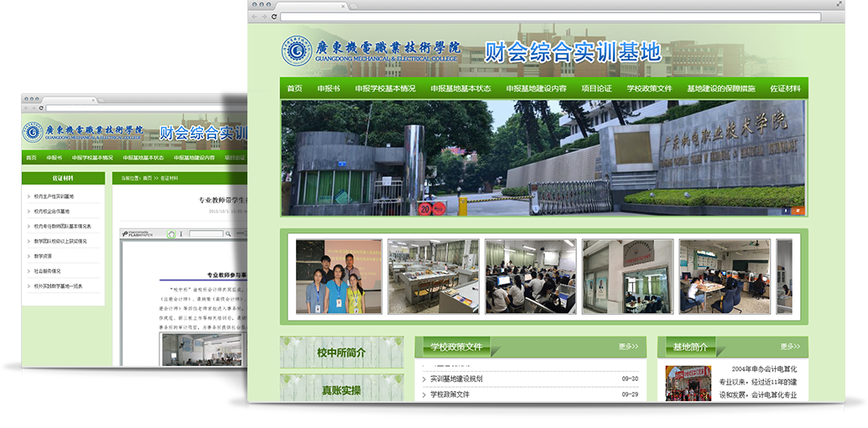868x428 pixels.
Task: Click the fullscreen arrows icon in front browser
Action: 839,5
